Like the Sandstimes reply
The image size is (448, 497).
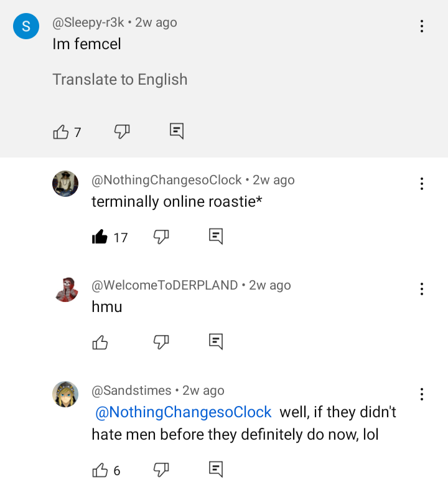point(100,470)
